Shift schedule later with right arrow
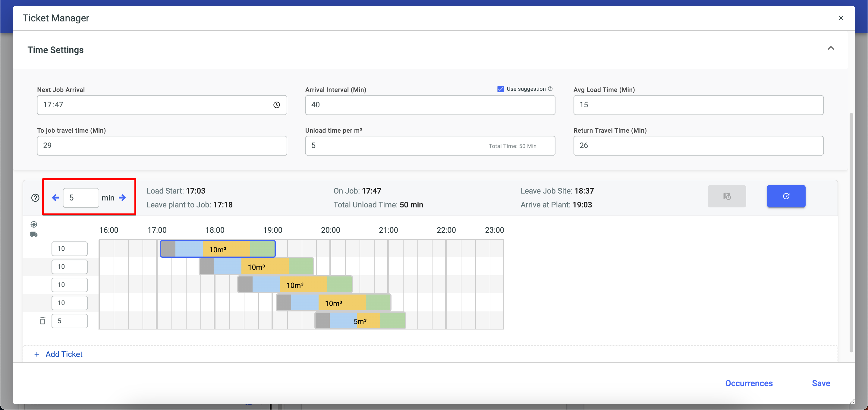868x410 pixels. 122,198
